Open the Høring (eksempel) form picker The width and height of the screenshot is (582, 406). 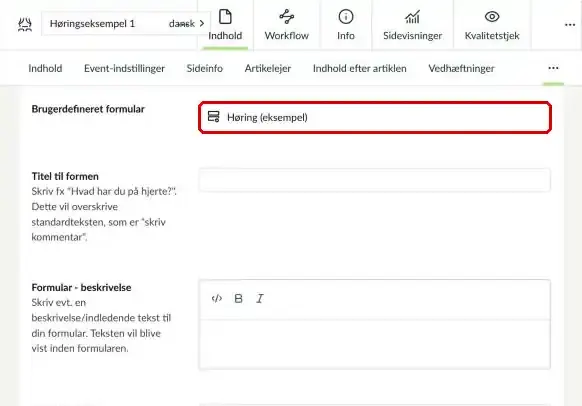click(375, 117)
